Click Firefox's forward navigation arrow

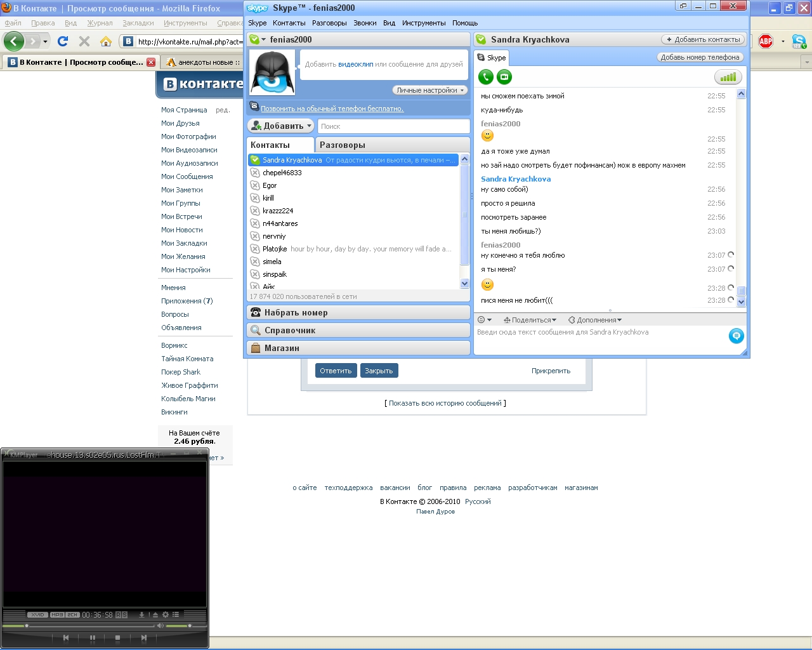33,41
